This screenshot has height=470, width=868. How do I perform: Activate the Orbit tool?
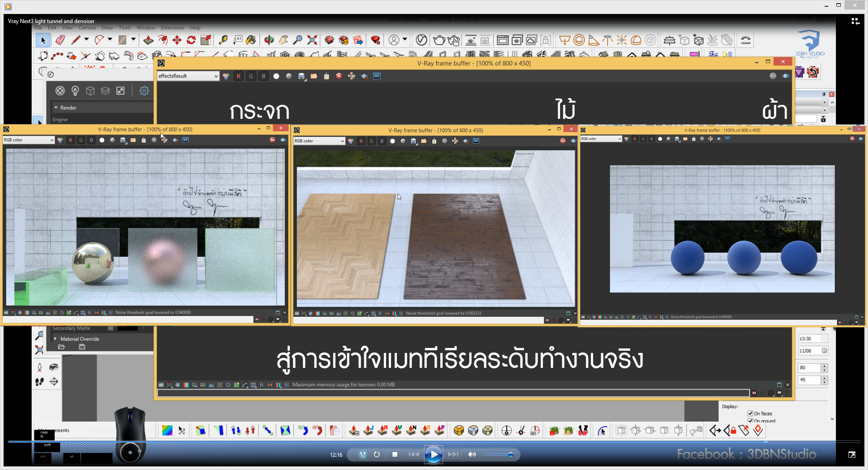(x=269, y=40)
